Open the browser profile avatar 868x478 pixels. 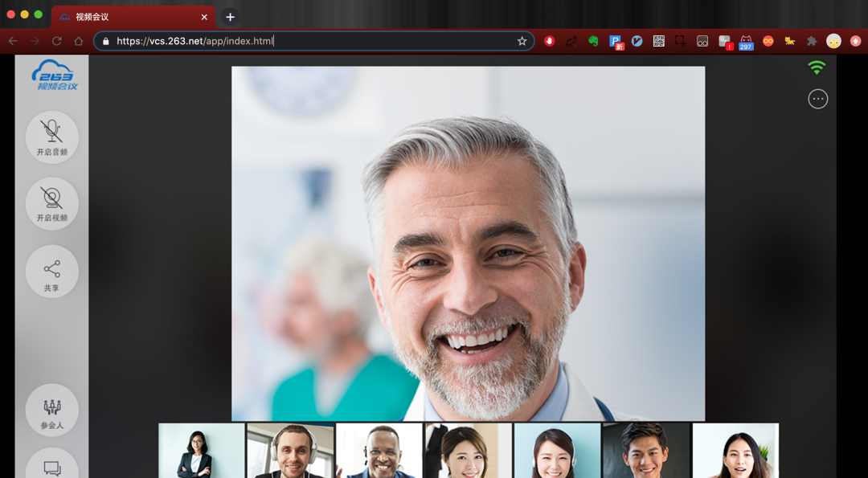[833, 41]
